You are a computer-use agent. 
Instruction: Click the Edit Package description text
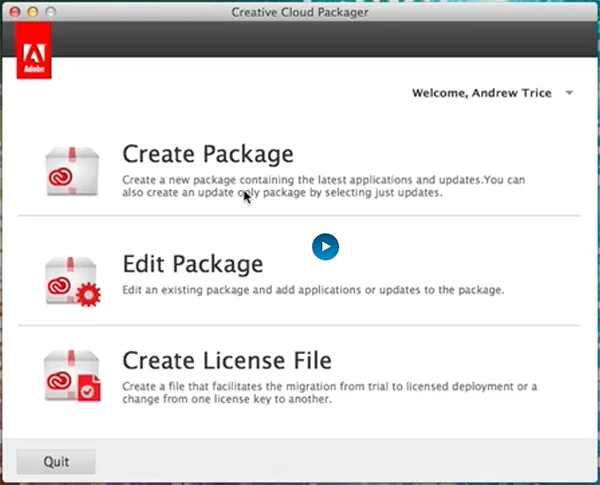click(x=313, y=290)
